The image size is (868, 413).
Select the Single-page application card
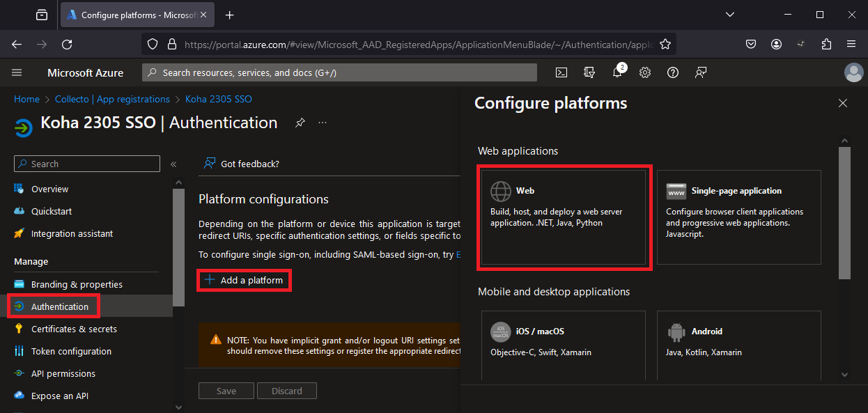pyautogui.click(x=739, y=217)
